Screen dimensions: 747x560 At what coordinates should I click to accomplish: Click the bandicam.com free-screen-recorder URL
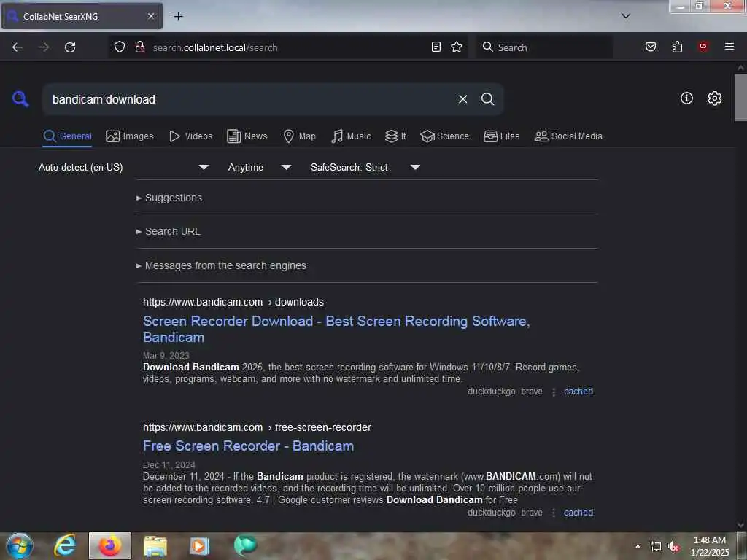pyautogui.click(x=257, y=427)
